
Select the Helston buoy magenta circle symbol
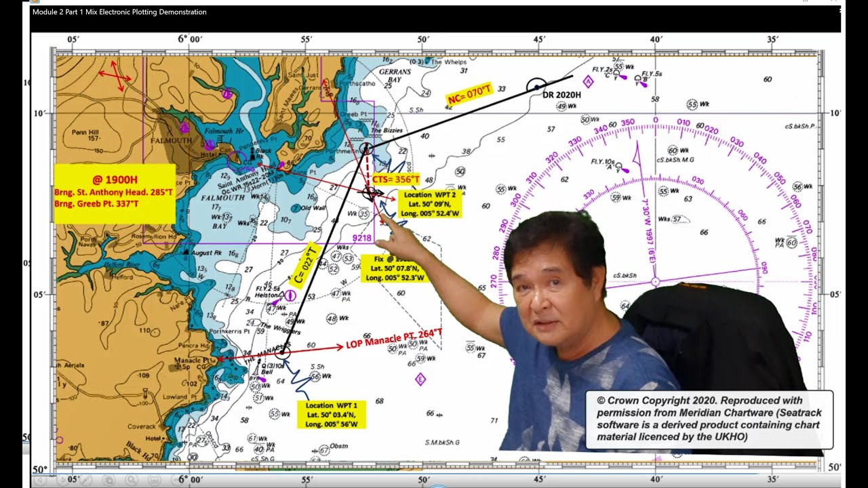[289, 296]
